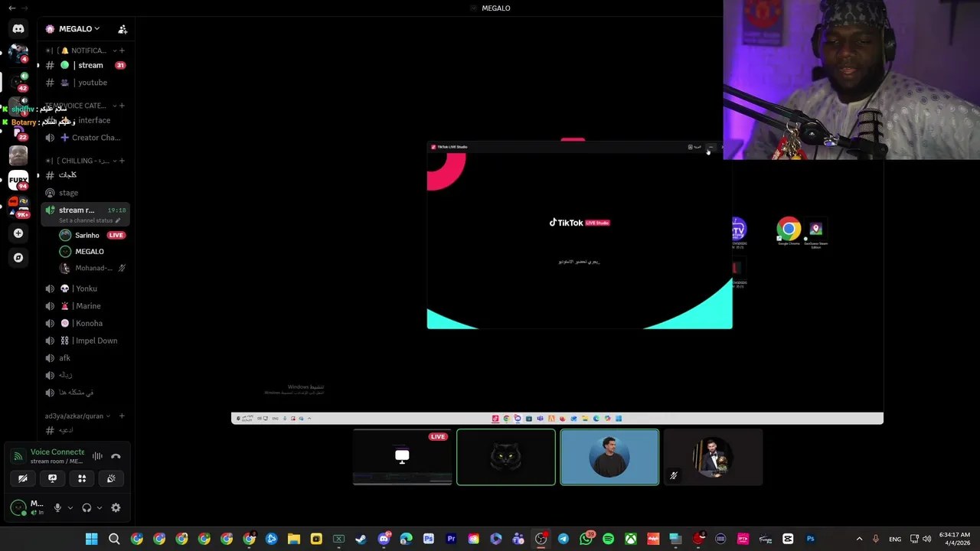Join the Yonku voice channel
Viewport: 980px width, 551px height.
(x=85, y=289)
